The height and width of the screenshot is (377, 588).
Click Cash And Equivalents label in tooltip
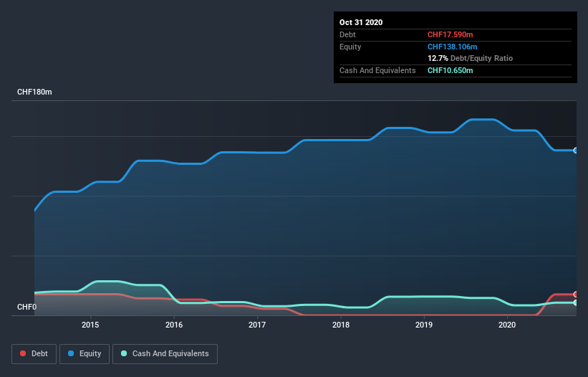377,70
